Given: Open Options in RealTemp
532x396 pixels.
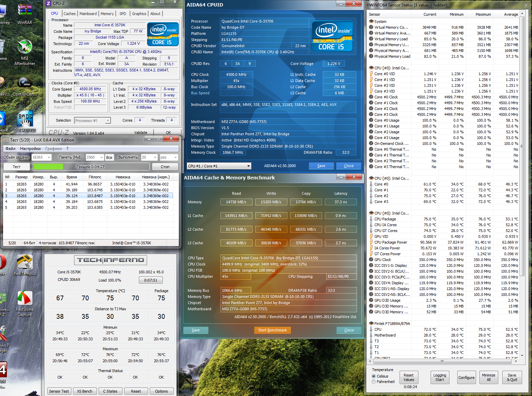Looking at the screenshot, I should [x=161, y=391].
